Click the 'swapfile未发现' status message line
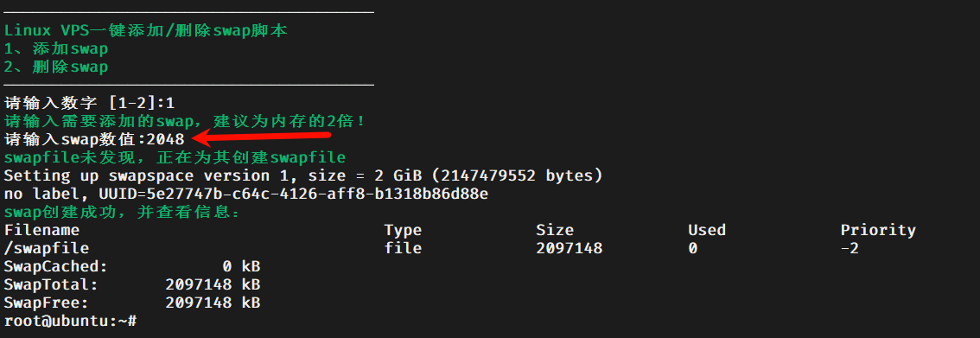Viewport: 980px width, 338px height. pyautogui.click(x=175, y=157)
